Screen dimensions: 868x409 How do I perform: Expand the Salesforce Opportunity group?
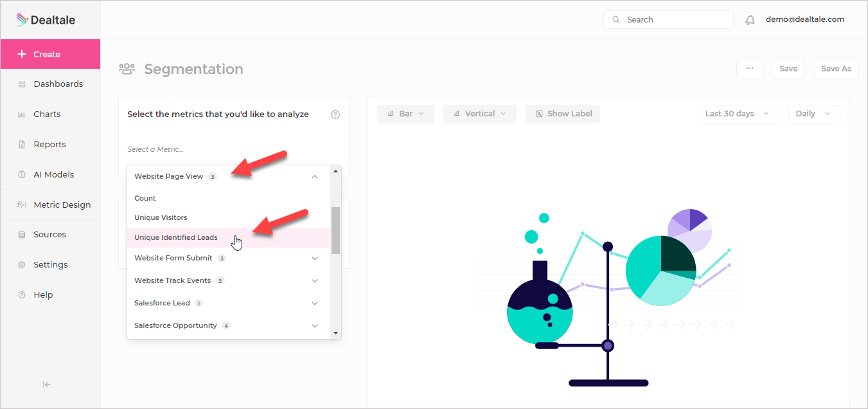point(315,325)
